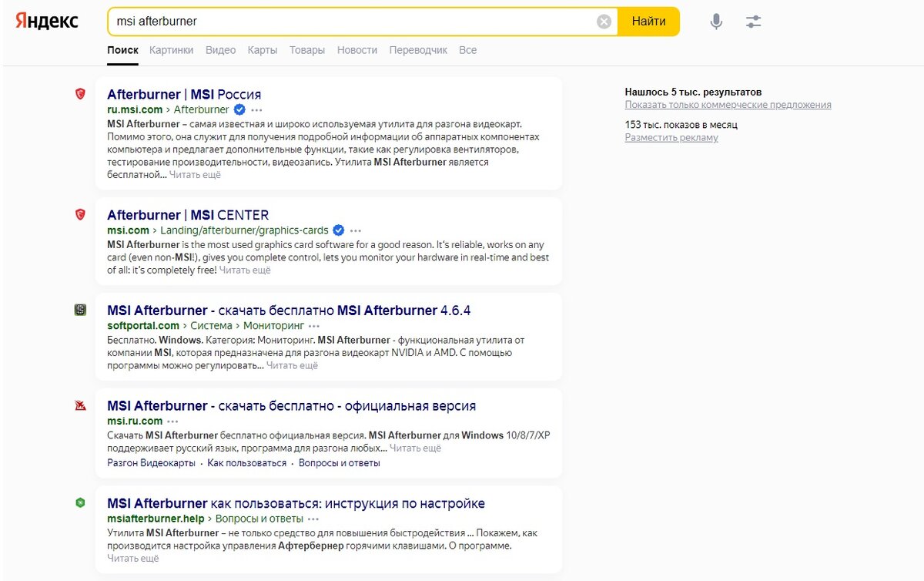
Task: Click msiafterburner.help domain link
Action: click(156, 519)
